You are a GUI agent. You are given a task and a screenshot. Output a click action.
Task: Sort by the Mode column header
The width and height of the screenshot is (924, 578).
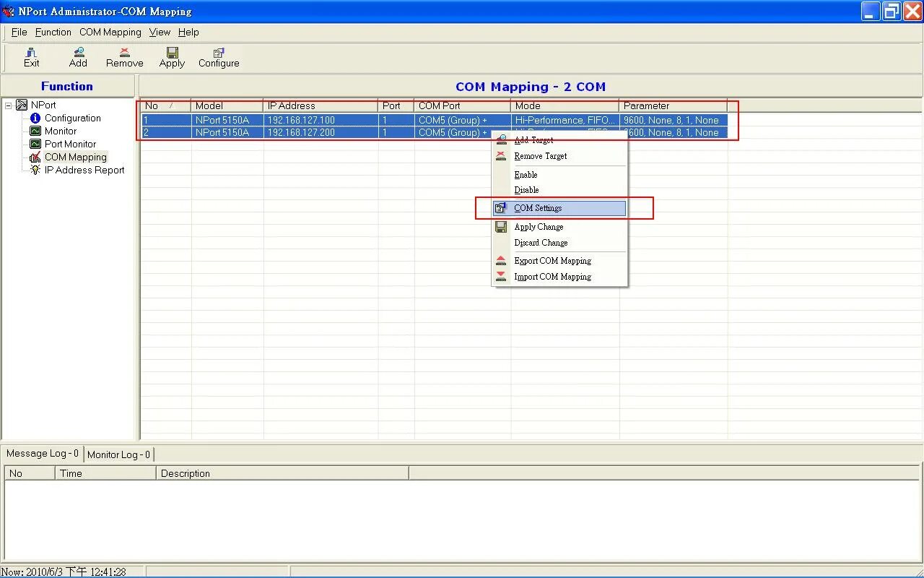click(565, 105)
